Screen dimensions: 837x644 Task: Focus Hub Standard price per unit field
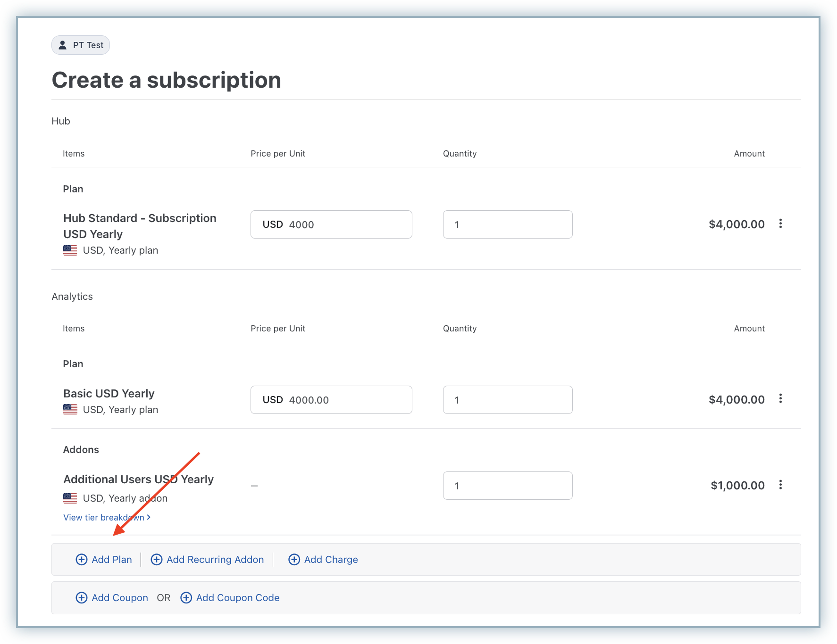[x=331, y=224]
